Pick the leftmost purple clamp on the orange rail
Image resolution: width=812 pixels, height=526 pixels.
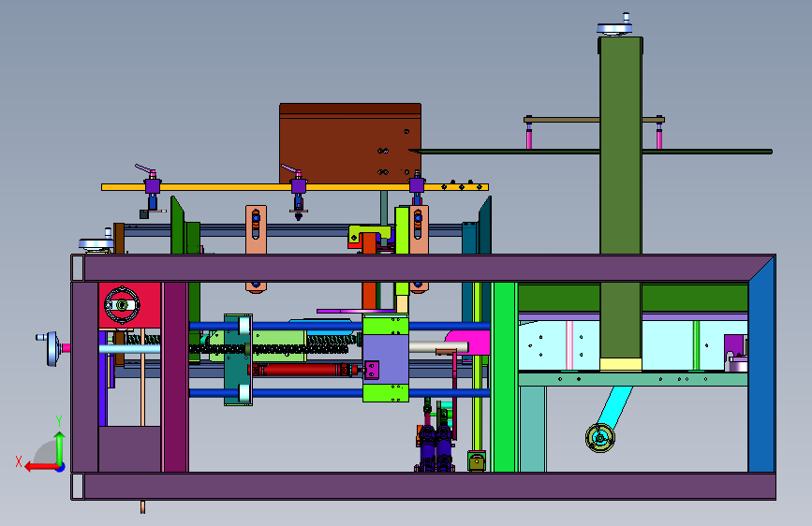pyautogui.click(x=153, y=186)
